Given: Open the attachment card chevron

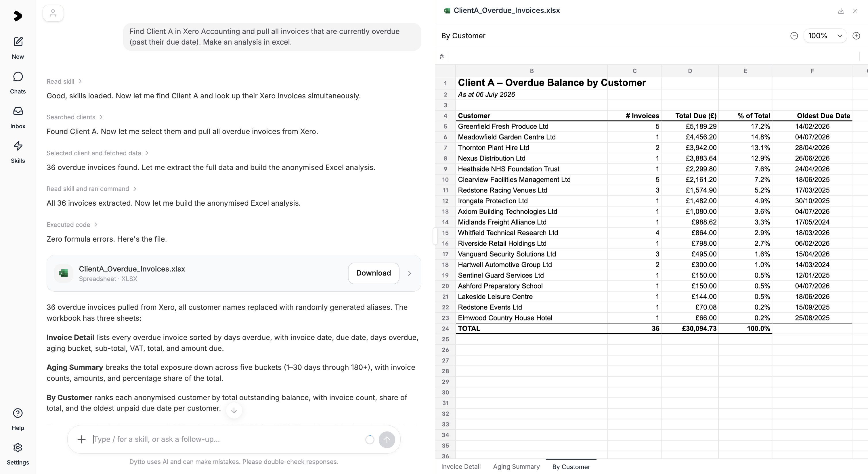Looking at the screenshot, I should click(x=409, y=273).
